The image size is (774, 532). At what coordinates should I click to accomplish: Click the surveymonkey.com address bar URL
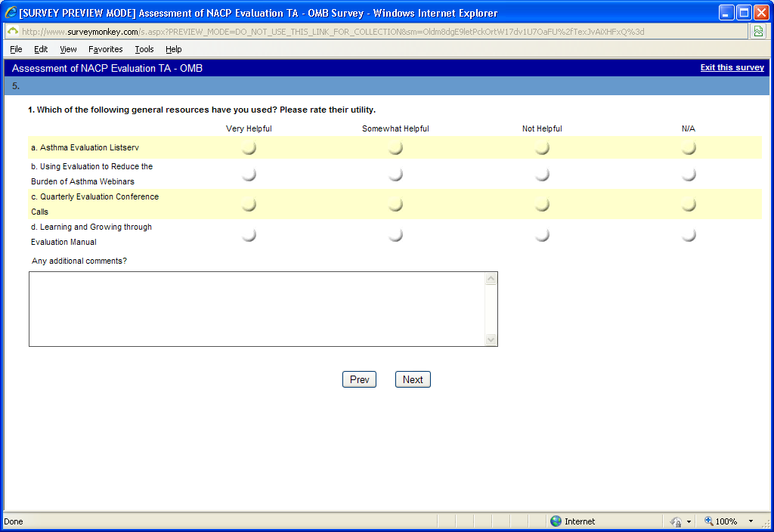pyautogui.click(x=333, y=32)
